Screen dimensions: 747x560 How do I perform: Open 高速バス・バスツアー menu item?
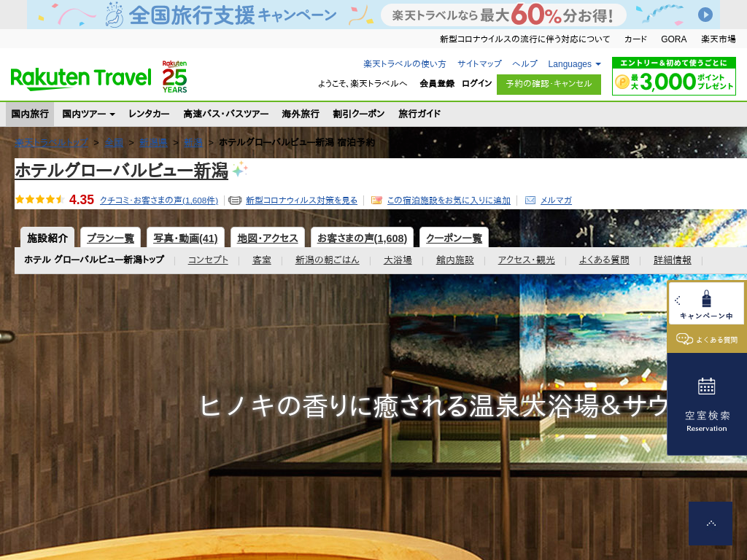[x=226, y=114]
